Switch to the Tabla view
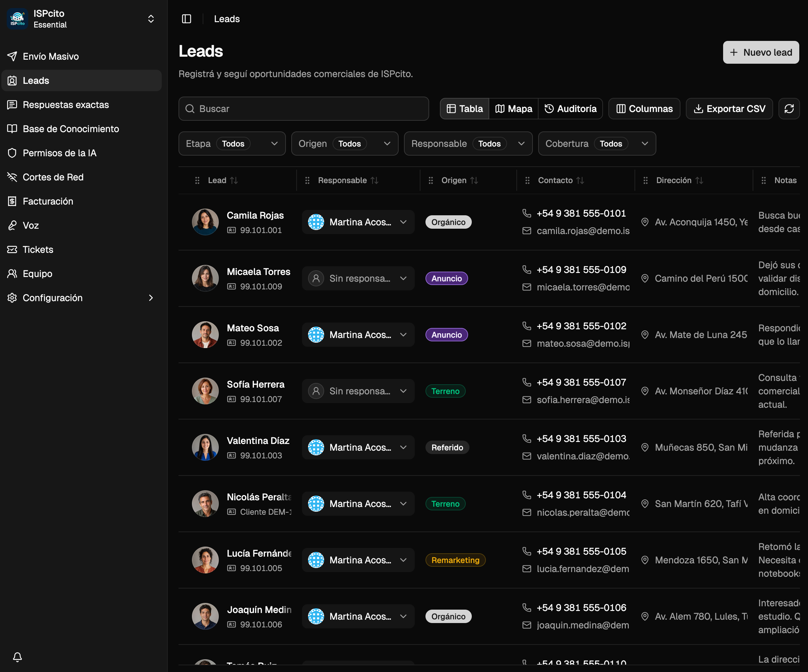This screenshot has width=808, height=672. click(x=465, y=109)
